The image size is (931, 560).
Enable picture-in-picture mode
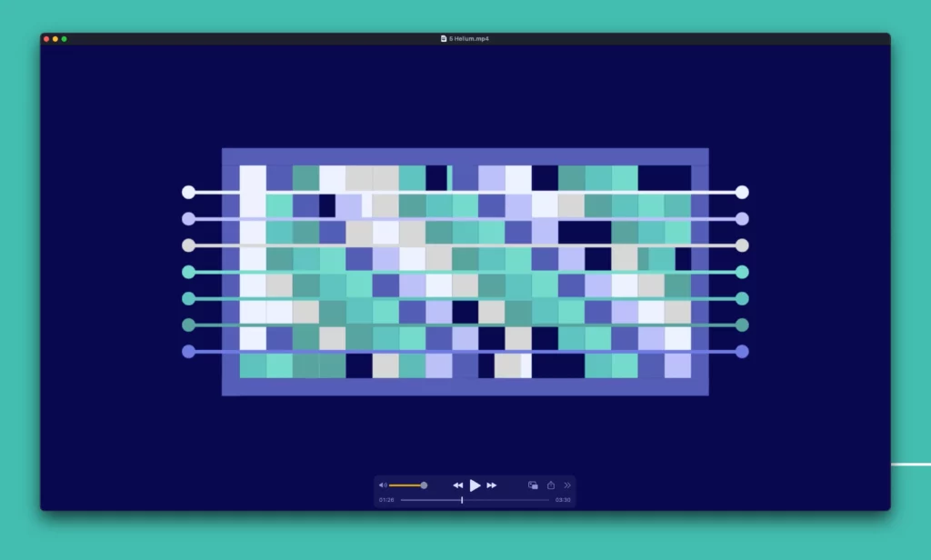pos(533,485)
